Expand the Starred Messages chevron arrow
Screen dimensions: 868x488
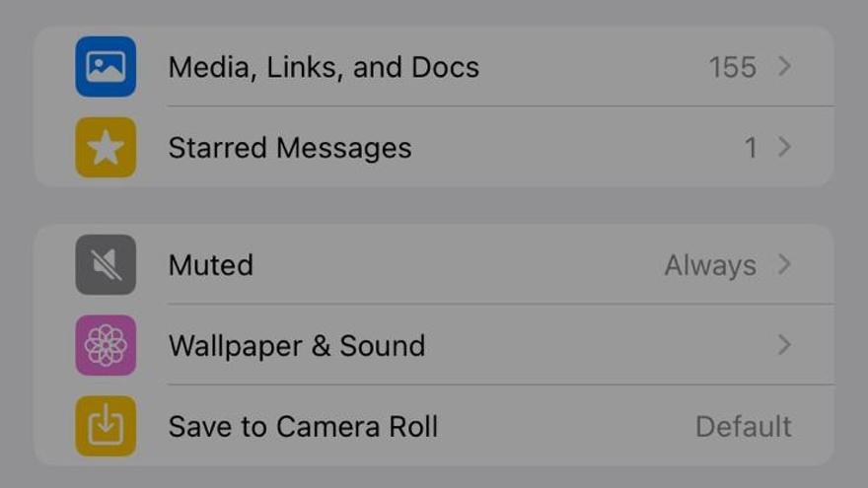pyautogui.click(x=784, y=147)
